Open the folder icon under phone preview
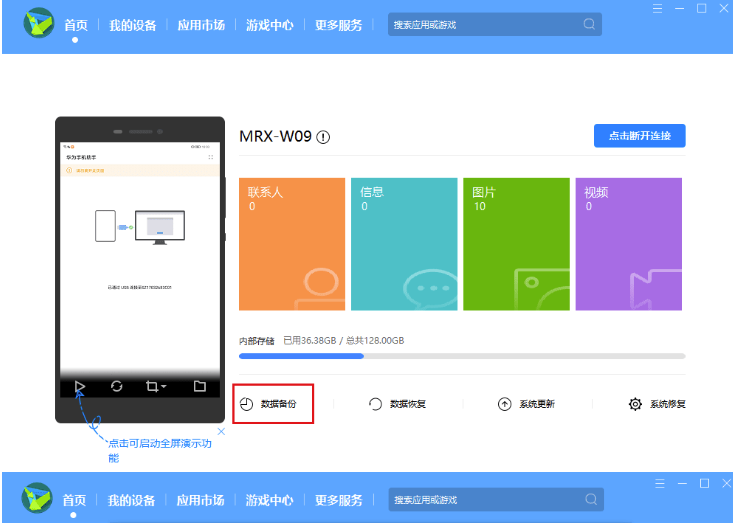The image size is (733, 523). [x=200, y=386]
